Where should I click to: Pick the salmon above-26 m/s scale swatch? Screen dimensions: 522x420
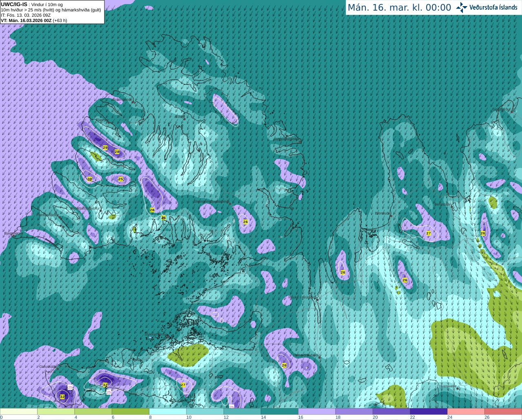(503, 411)
